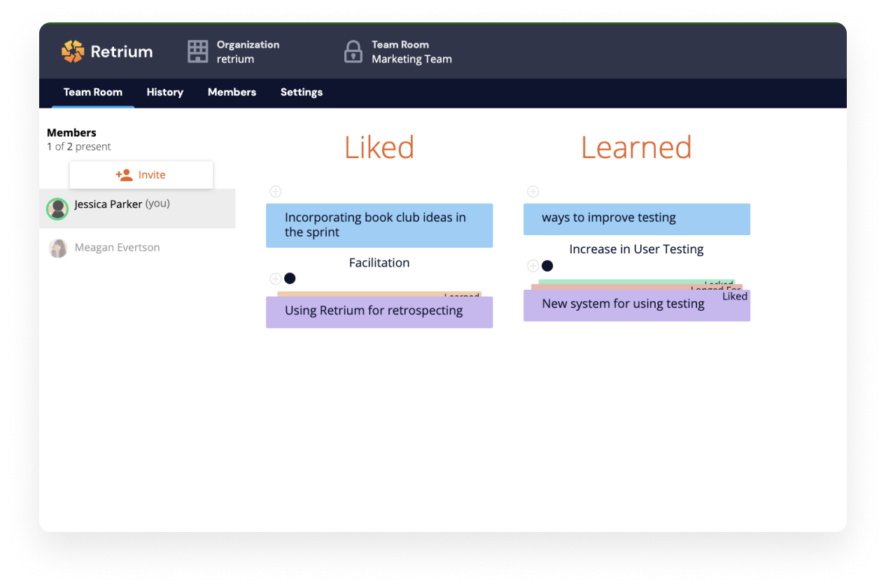Screen dimensions: 886x588
Task: Click the Invite button
Action: (x=141, y=174)
